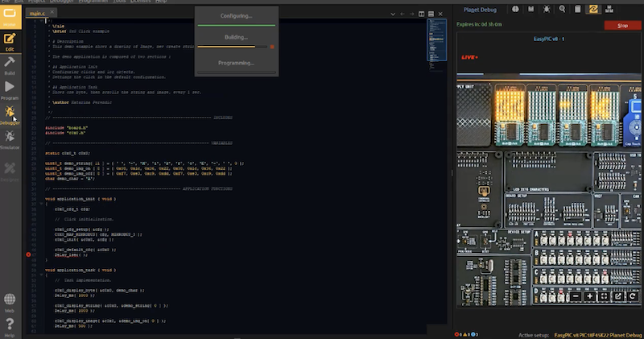Click the Configuring progress bar
This screenshot has width=644, height=339.
236,26
